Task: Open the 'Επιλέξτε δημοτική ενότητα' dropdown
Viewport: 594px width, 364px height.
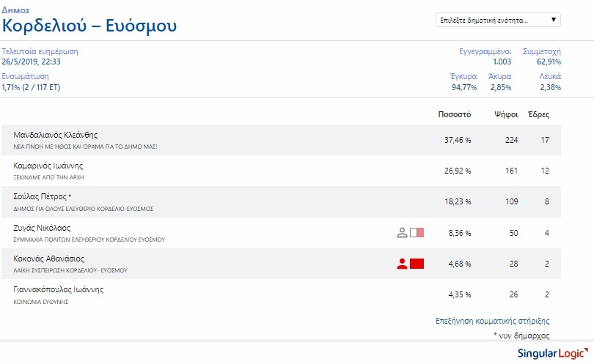Action: point(498,20)
